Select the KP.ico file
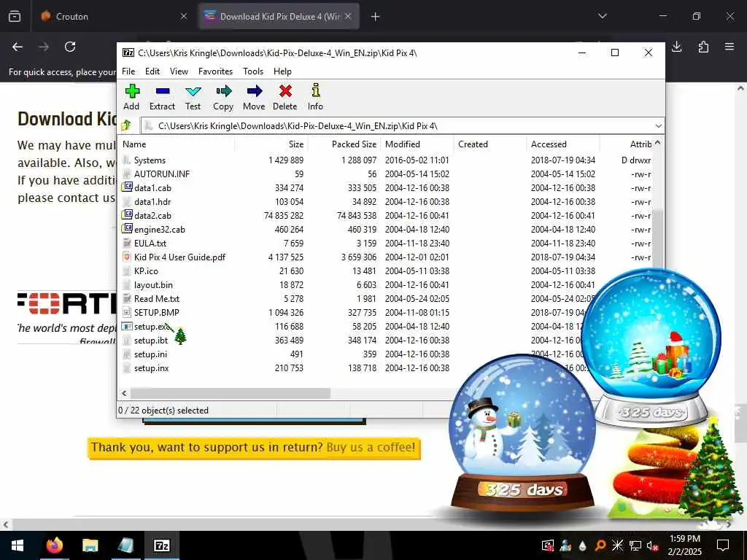 146,271
